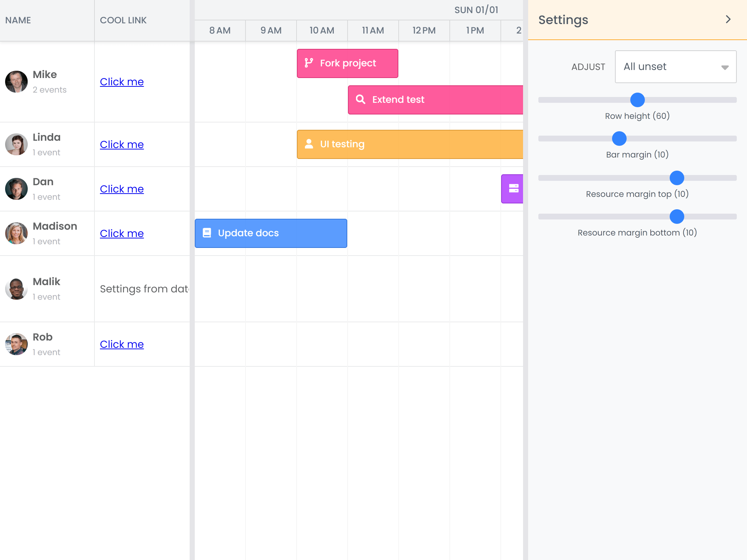
Task: Open Mike's Click me link
Action: [x=122, y=81]
